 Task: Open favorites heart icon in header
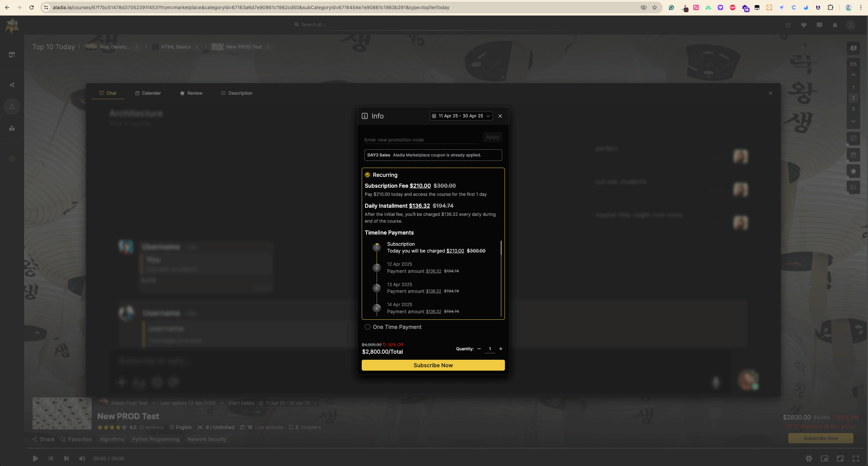pyautogui.click(x=804, y=25)
